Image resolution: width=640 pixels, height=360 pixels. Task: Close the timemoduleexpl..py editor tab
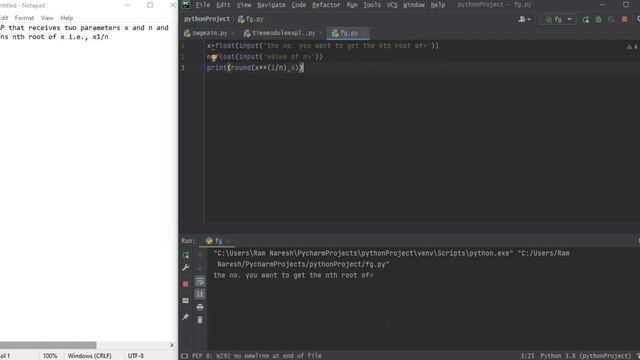click(321, 33)
